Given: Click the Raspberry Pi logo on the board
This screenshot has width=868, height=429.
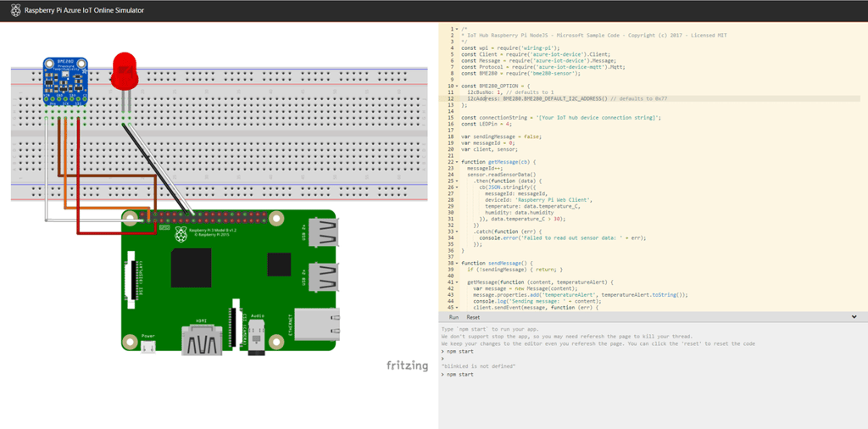Looking at the screenshot, I should (x=180, y=234).
